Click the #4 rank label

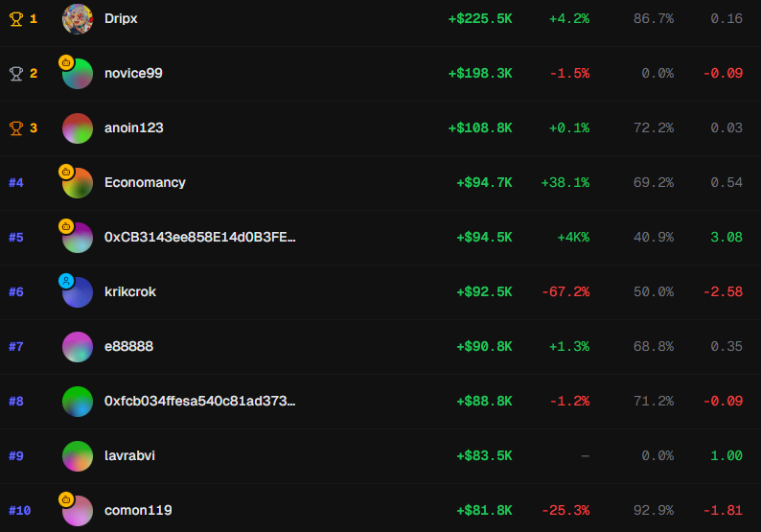tap(16, 182)
